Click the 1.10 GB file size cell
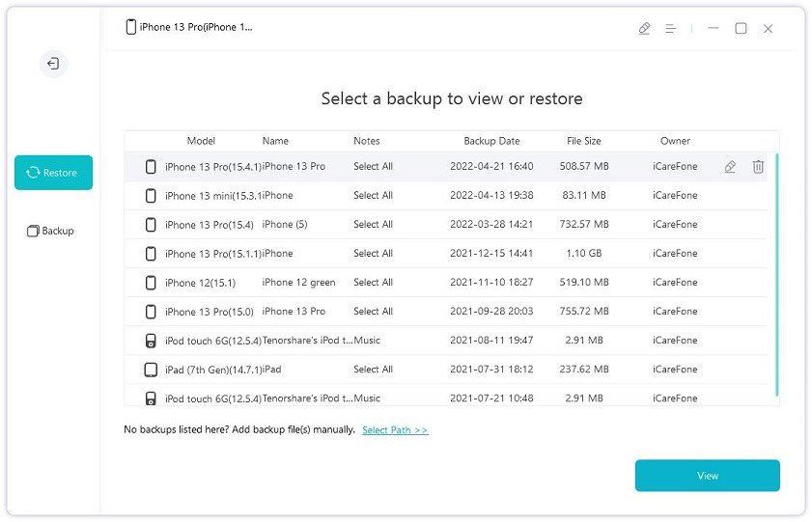Viewport: 812px width, 522px height. point(584,253)
